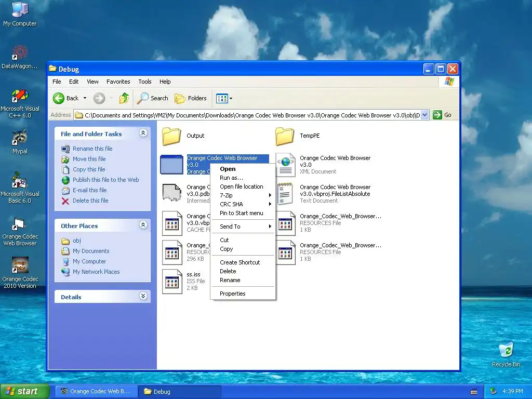This screenshot has height=399, width=532.
Task: Choose Run as... in context menu
Action: [243, 178]
